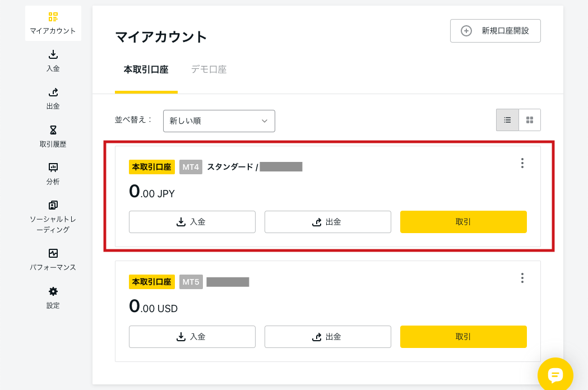
Task: Switch to list view layout
Action: pos(507,120)
